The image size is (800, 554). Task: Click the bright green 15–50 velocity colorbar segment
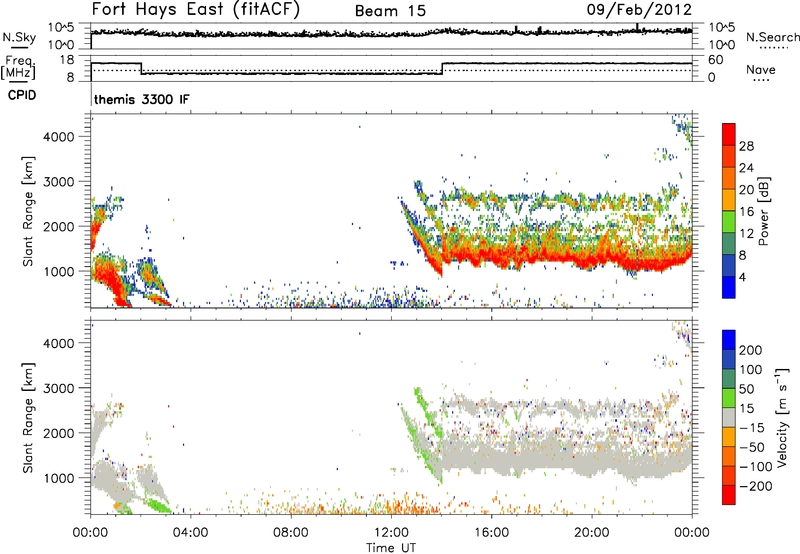point(729,398)
